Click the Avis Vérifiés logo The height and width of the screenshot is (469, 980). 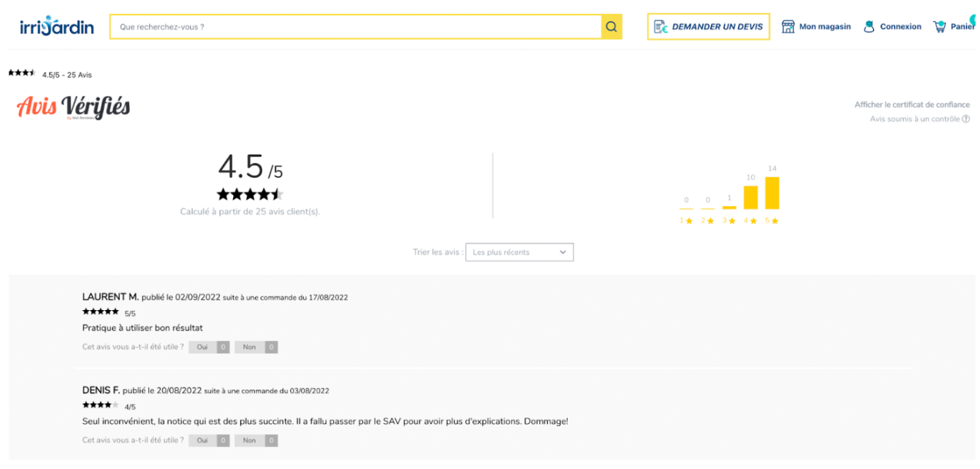pyautogui.click(x=73, y=107)
